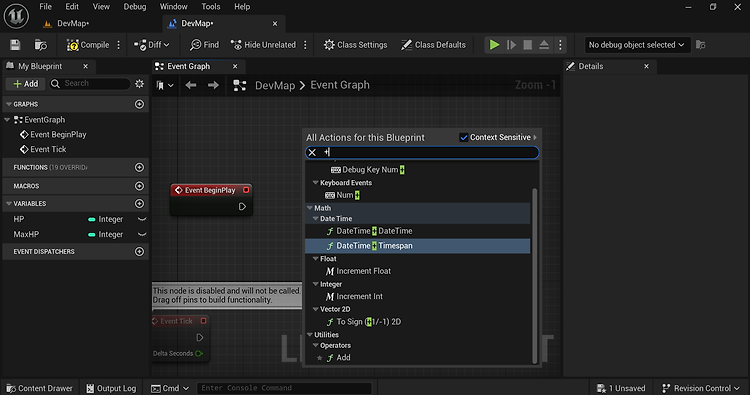Click the Find toolbar button

click(204, 45)
